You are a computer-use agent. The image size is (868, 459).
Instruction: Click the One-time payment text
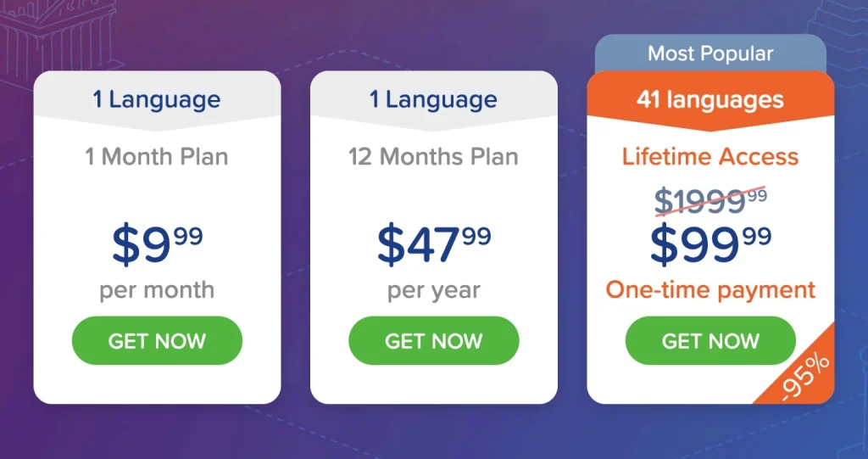coord(710,290)
